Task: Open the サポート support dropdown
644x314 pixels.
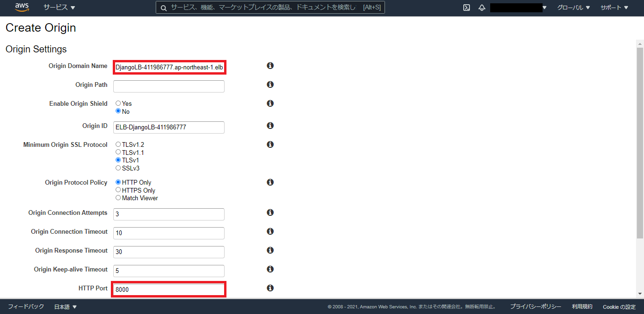Action: [614, 8]
